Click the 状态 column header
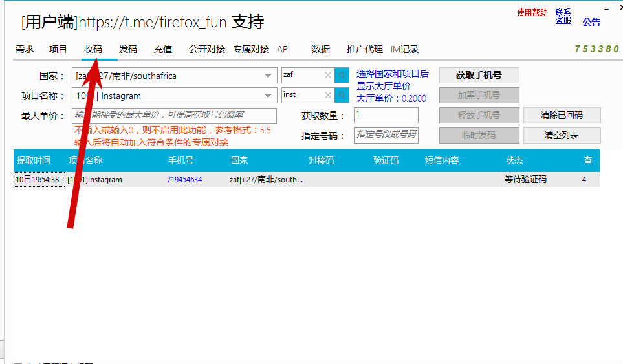The width and height of the screenshot is (623, 364). click(x=514, y=160)
